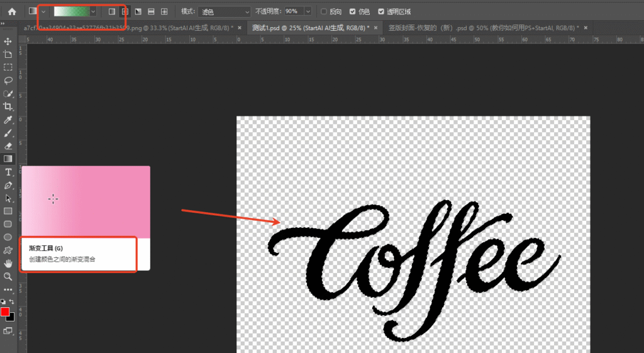
Task: Select the Move tool
Action: tap(8, 42)
